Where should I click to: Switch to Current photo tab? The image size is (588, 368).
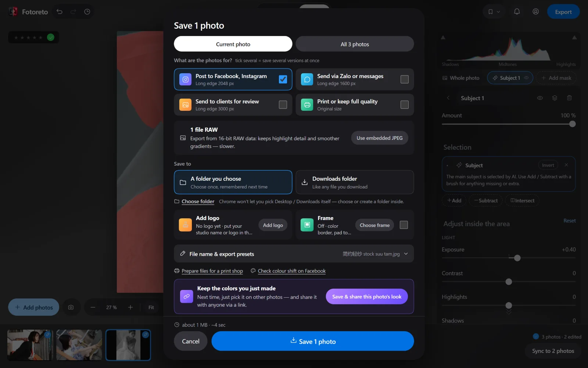pos(233,44)
